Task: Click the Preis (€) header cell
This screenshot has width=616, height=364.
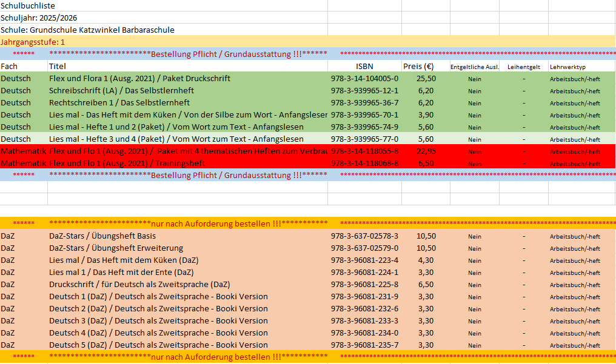Action: pyautogui.click(x=426, y=66)
